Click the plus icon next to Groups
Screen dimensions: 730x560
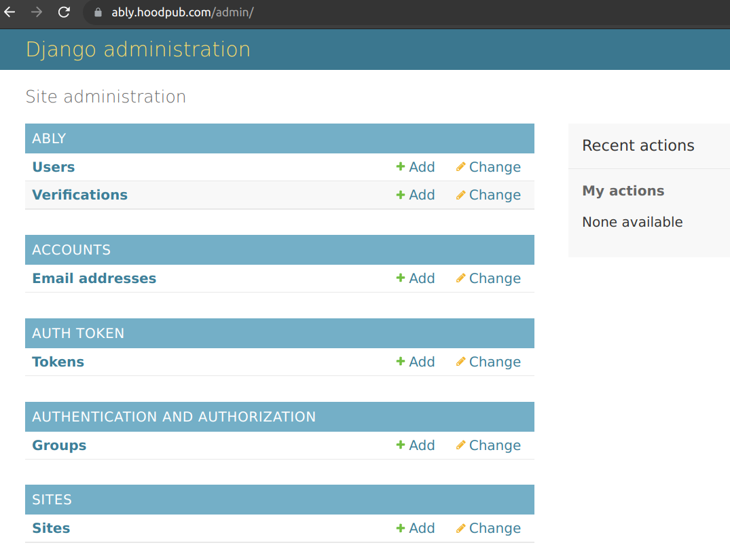[x=401, y=445]
